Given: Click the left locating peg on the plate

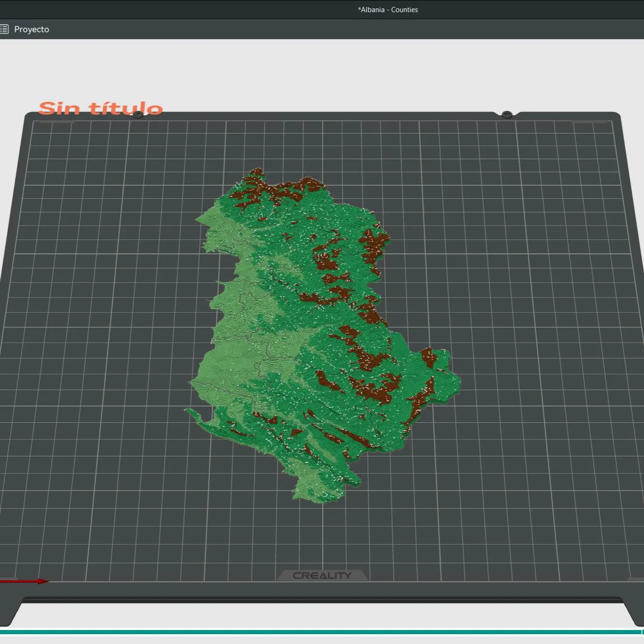Looking at the screenshot, I should pos(138,114).
